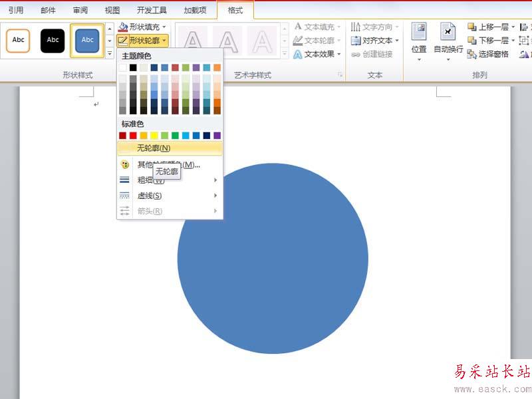Choose More Outline Colors (M) menu item
Image resolution: width=532 pixels, height=399 pixels.
click(x=170, y=165)
